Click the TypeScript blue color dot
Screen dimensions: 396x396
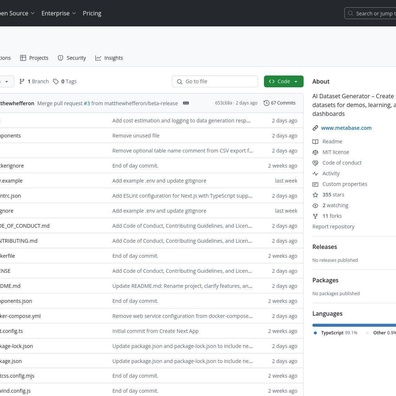click(315, 333)
